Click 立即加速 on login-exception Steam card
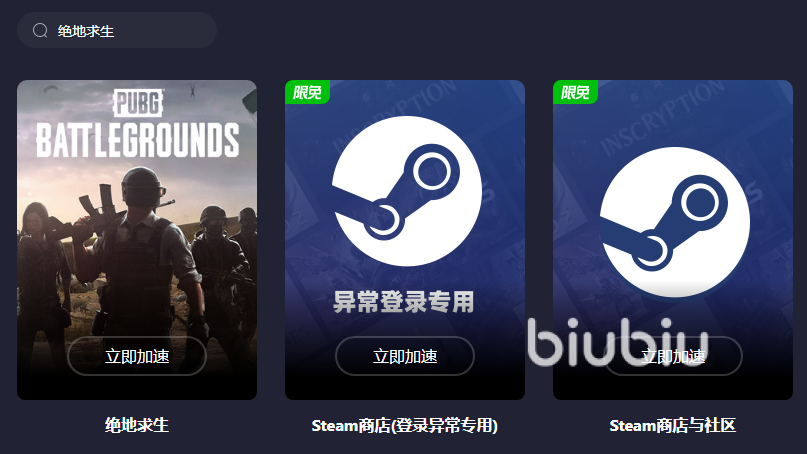Viewport: 807px width, 454px height. 405,356
